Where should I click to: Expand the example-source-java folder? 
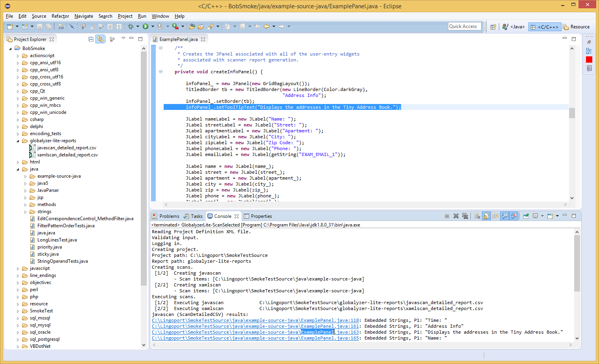click(x=25, y=176)
